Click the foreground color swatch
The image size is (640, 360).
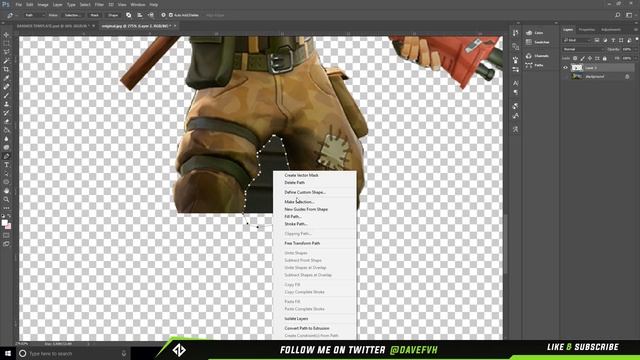tap(5, 223)
